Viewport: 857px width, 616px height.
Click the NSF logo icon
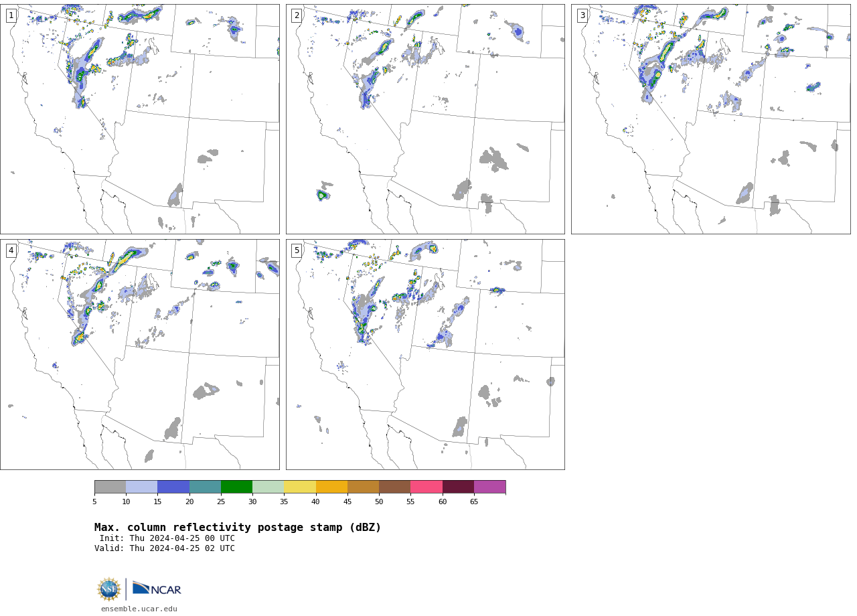click(x=108, y=589)
